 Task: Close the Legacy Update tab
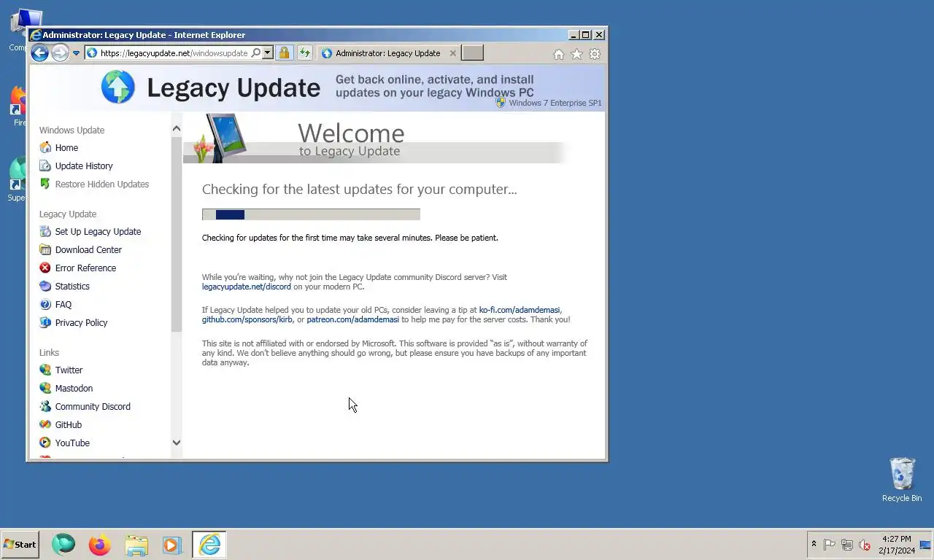pos(453,53)
